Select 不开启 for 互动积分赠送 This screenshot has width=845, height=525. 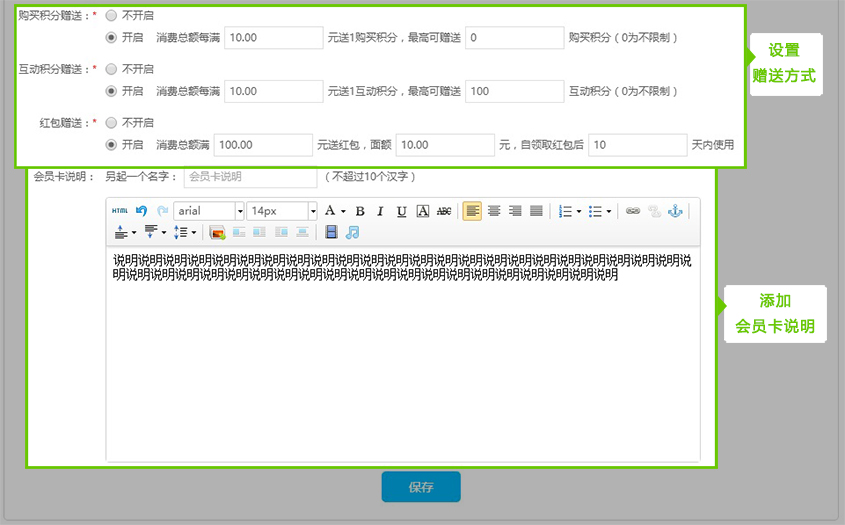point(111,69)
